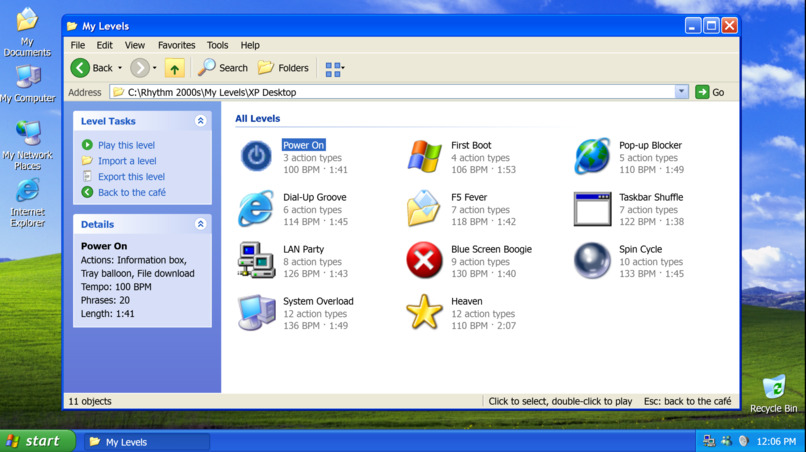
Task: Open My Documents desktop icon
Action: point(27,32)
